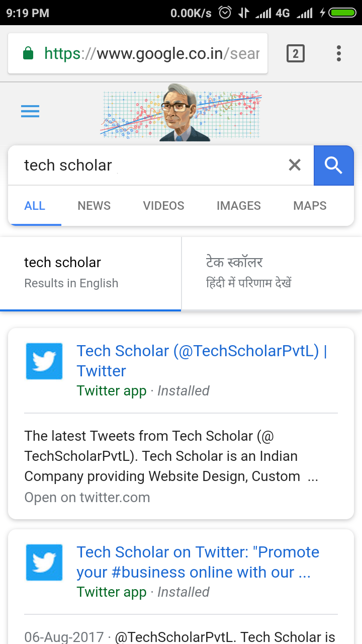Viewport: 362px width, 644px height.
Task: Open Chrome's three-dot overflow menu
Action: point(339,53)
